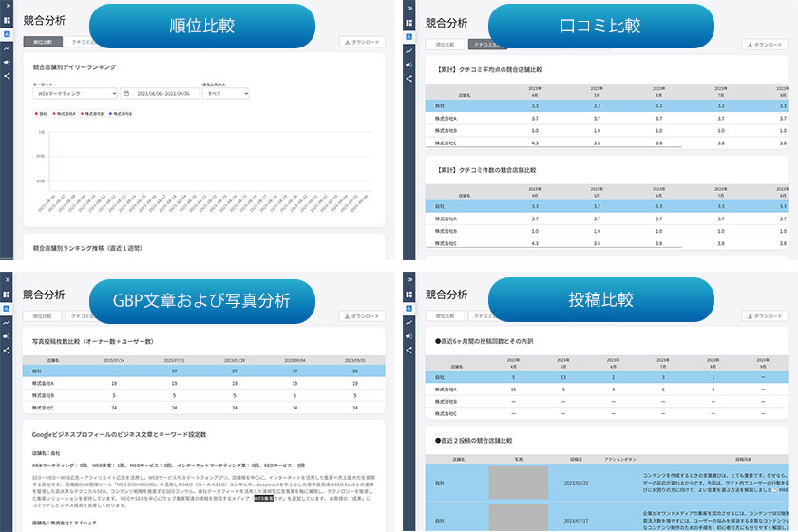Expand the sidebar in the 写真投稿枚数比較 panel
The image size is (798, 532).
tap(8, 280)
